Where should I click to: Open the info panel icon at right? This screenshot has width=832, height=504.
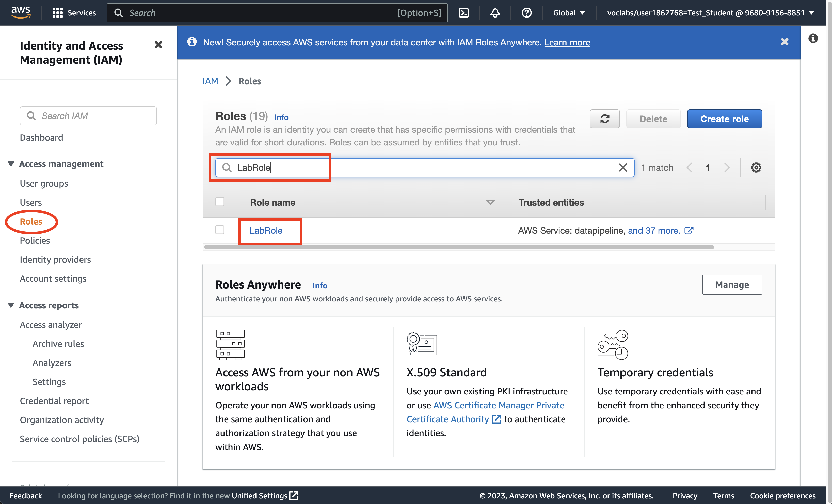coord(813,38)
